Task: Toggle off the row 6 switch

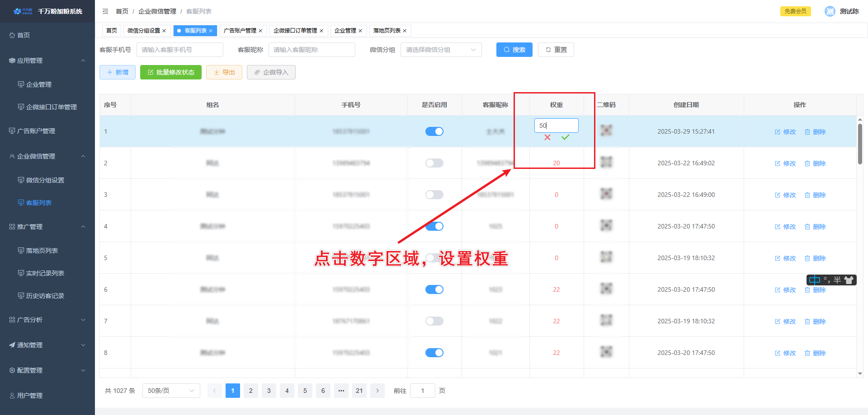Action: (x=434, y=289)
